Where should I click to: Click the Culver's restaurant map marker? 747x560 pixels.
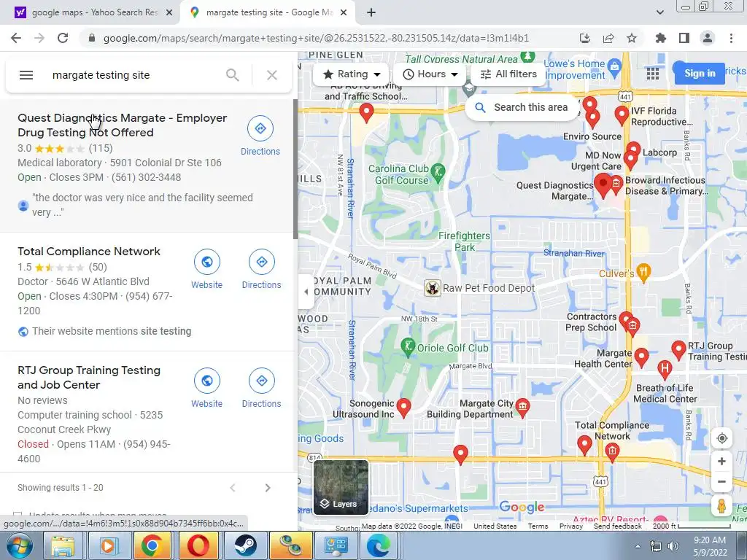(x=643, y=273)
